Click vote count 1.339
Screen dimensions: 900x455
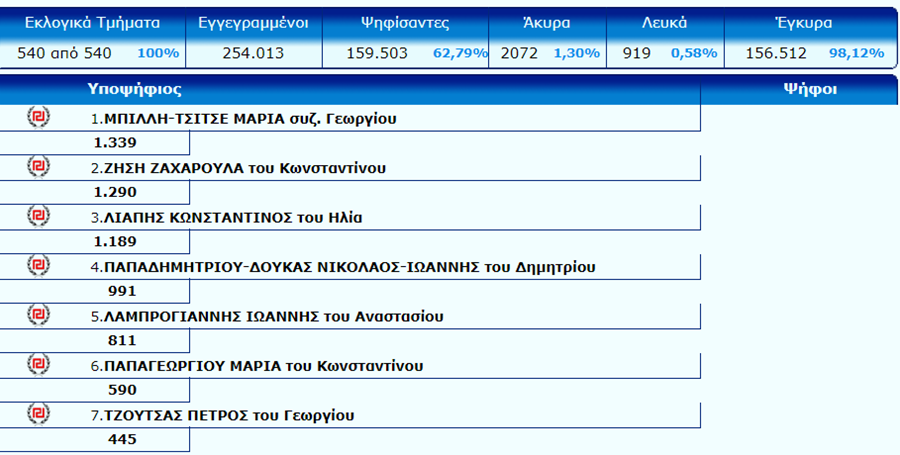(115, 143)
